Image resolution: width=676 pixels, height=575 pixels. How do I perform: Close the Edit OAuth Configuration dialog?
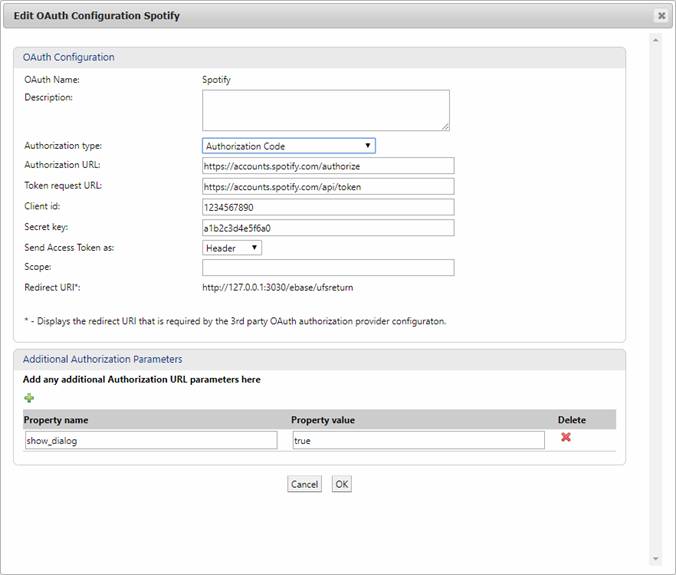pos(661,16)
